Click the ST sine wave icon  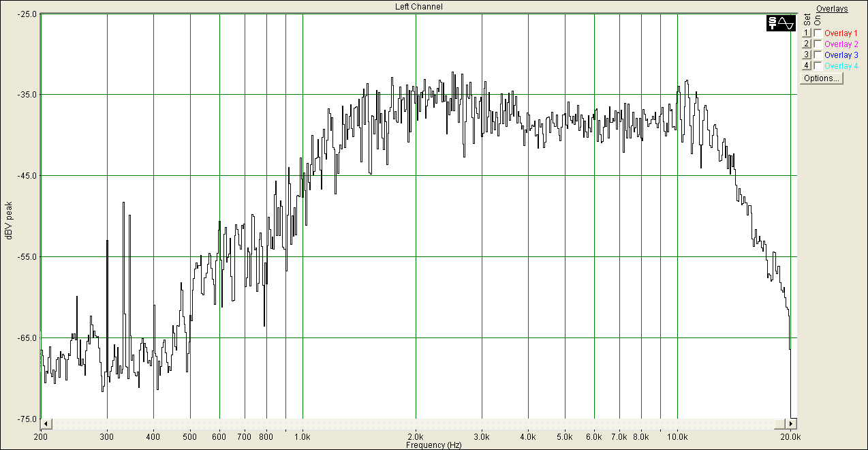click(781, 23)
